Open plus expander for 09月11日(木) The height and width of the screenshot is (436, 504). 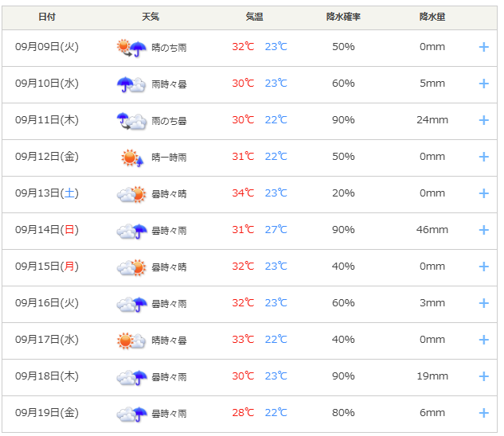click(483, 120)
